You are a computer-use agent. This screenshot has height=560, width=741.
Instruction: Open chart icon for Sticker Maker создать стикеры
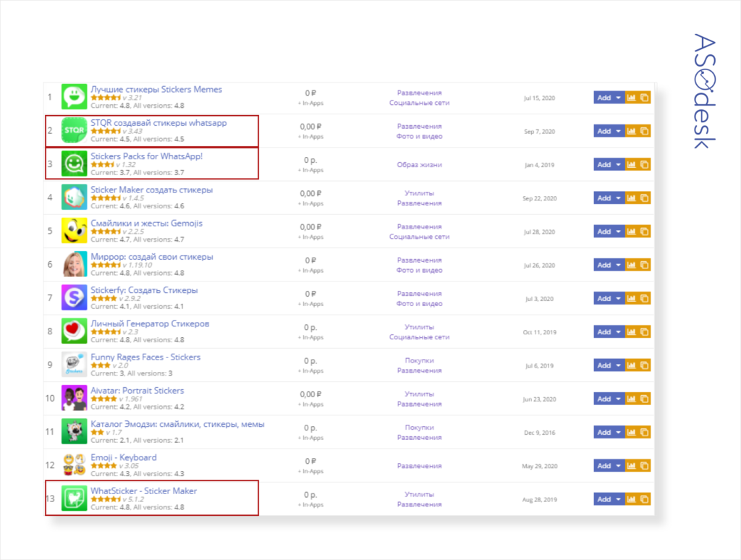[631, 198]
